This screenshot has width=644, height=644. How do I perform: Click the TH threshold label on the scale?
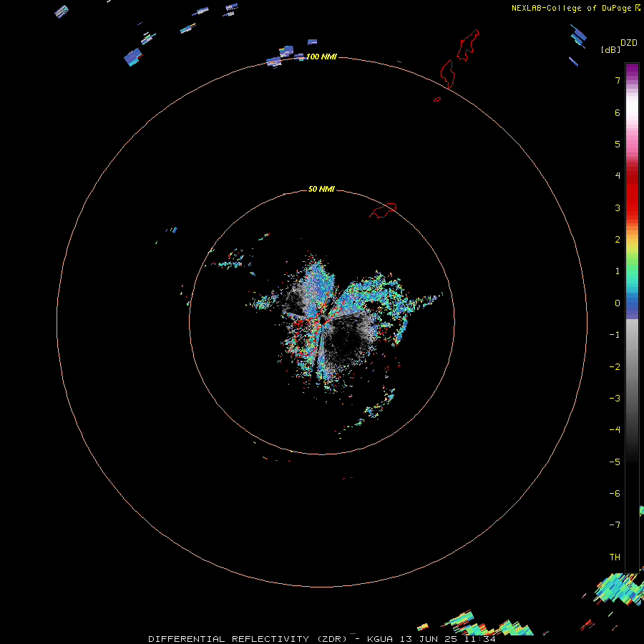[615, 557]
